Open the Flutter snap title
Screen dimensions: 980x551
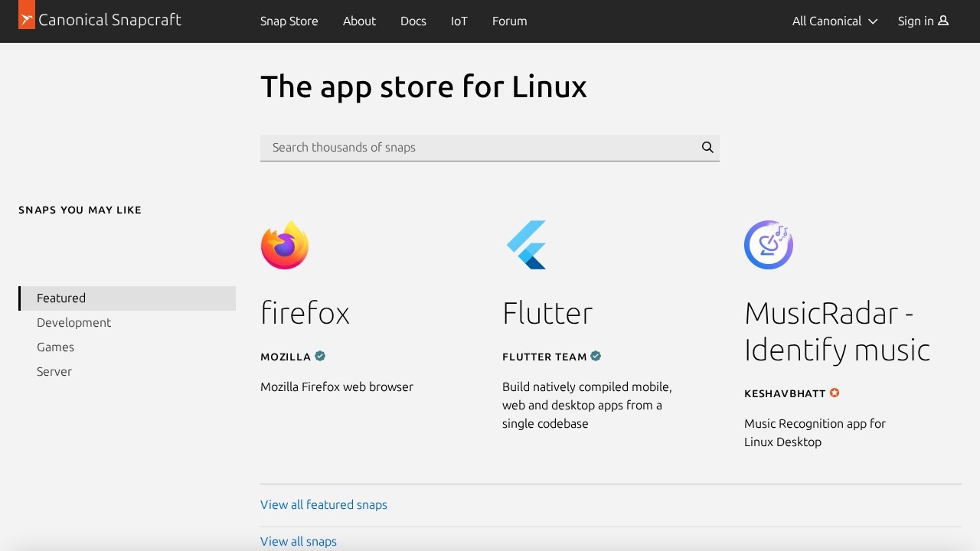pyautogui.click(x=547, y=313)
